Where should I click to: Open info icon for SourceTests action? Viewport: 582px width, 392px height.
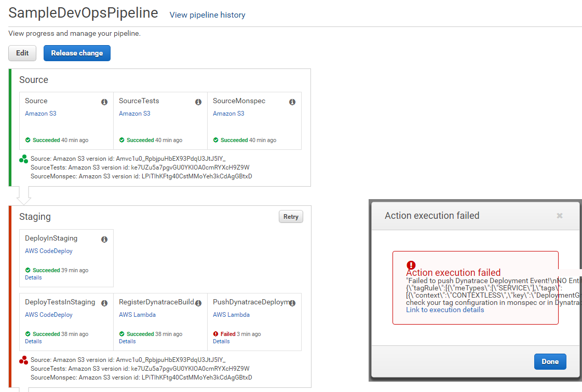click(198, 102)
